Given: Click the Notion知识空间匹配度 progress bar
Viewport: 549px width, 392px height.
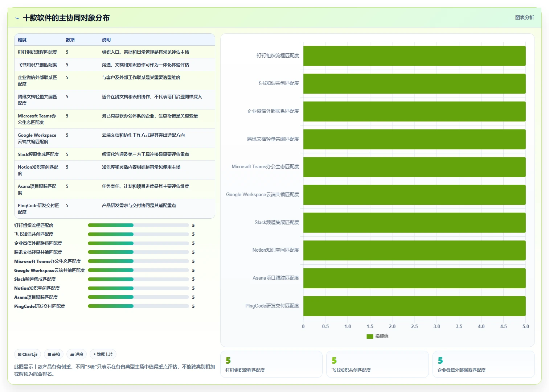Looking at the screenshot, I should pyautogui.click(x=138, y=288).
